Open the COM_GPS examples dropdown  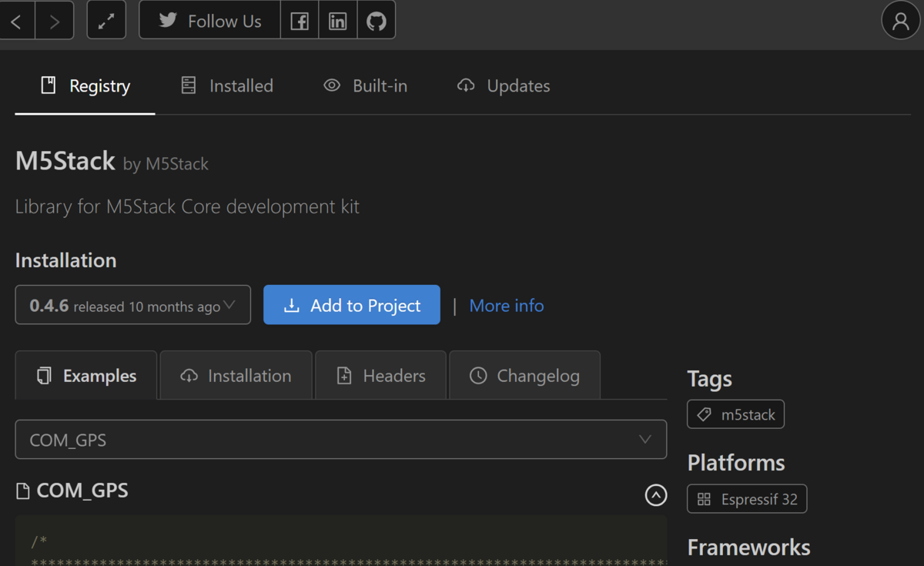pos(340,439)
